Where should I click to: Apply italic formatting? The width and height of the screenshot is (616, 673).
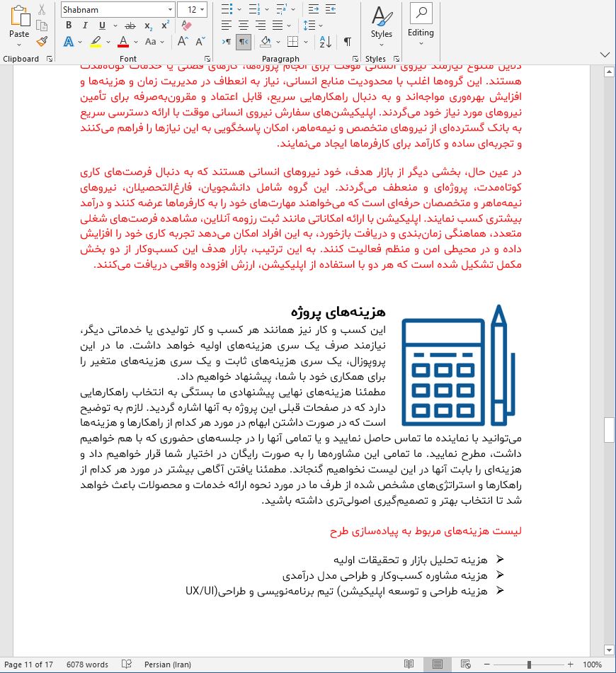point(84,26)
